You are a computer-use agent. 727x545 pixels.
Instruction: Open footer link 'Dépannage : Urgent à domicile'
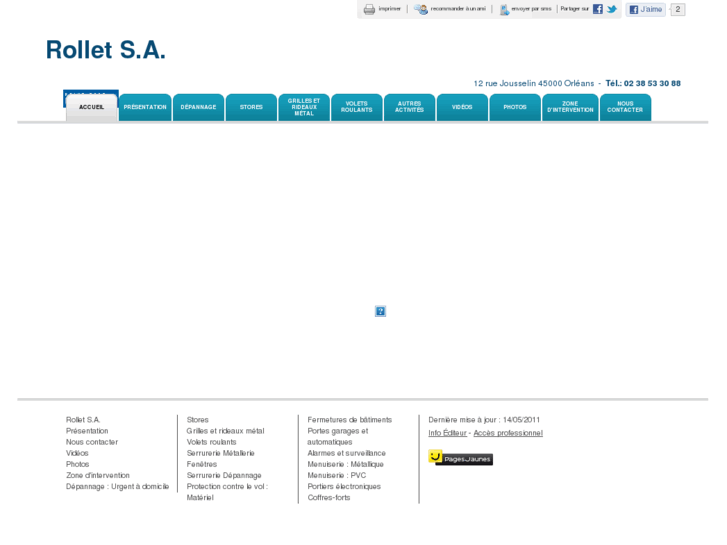117,487
